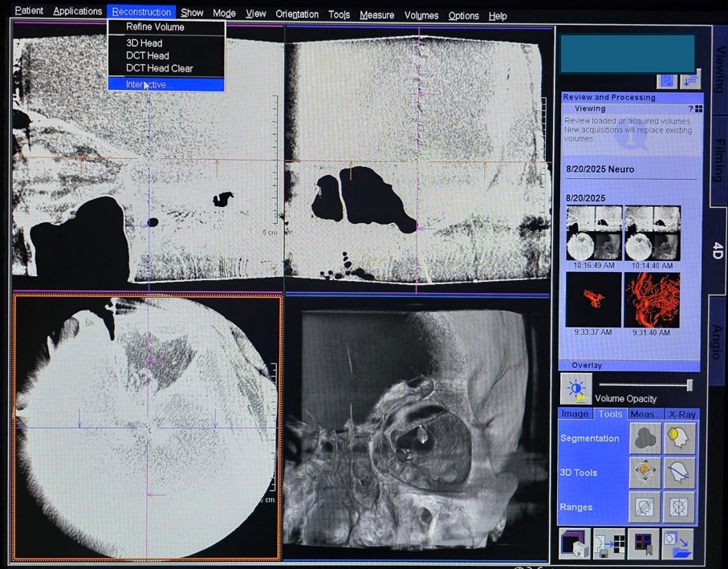Click the Segmentation head highlight icon

click(679, 438)
